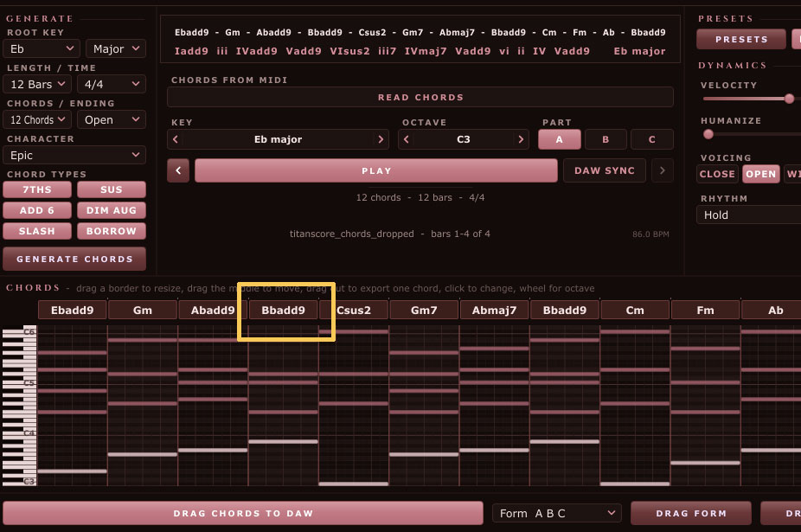
Task: Click the back arrow left of the Play bar
Action: [x=178, y=170]
